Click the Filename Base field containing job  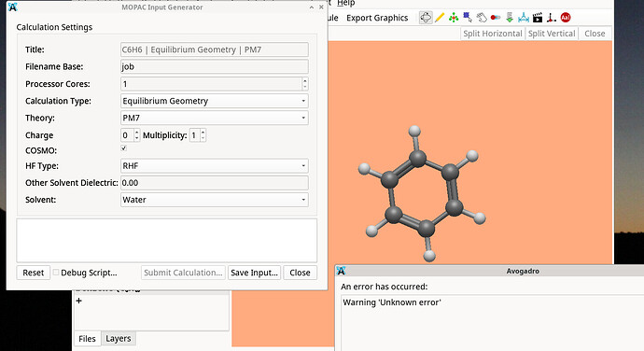(x=215, y=66)
